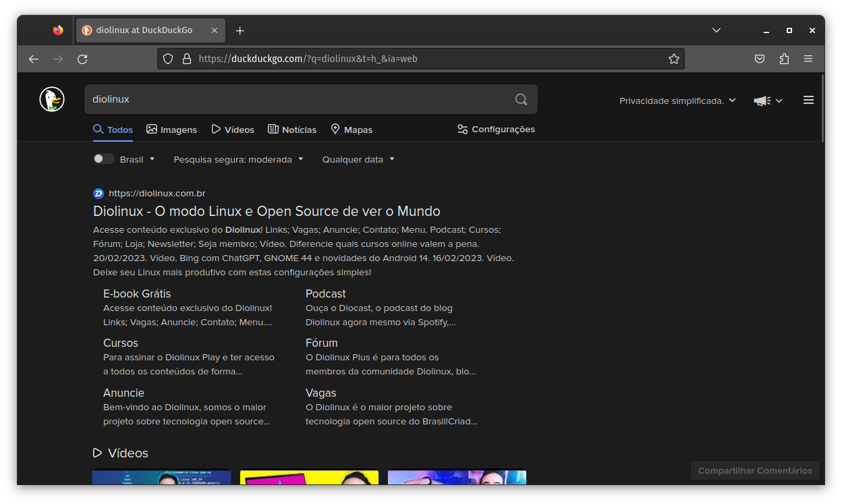Click the DuckDuckGo duck logo

tap(52, 99)
